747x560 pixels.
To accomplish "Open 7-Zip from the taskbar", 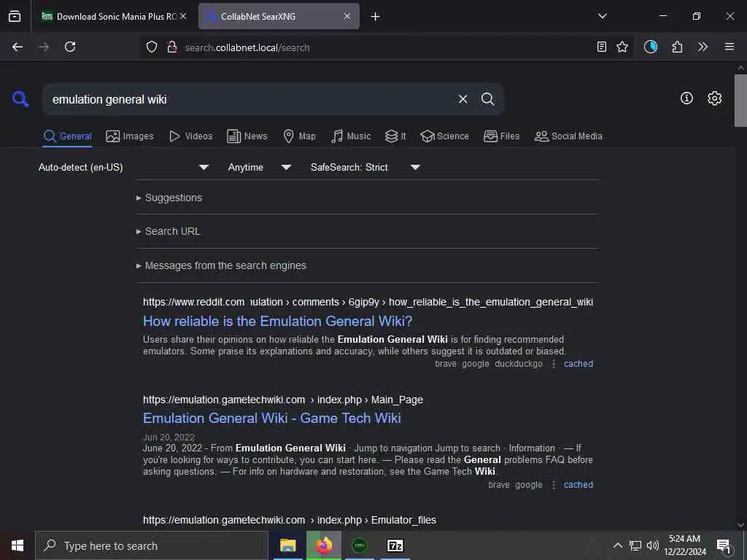I will pyautogui.click(x=395, y=545).
